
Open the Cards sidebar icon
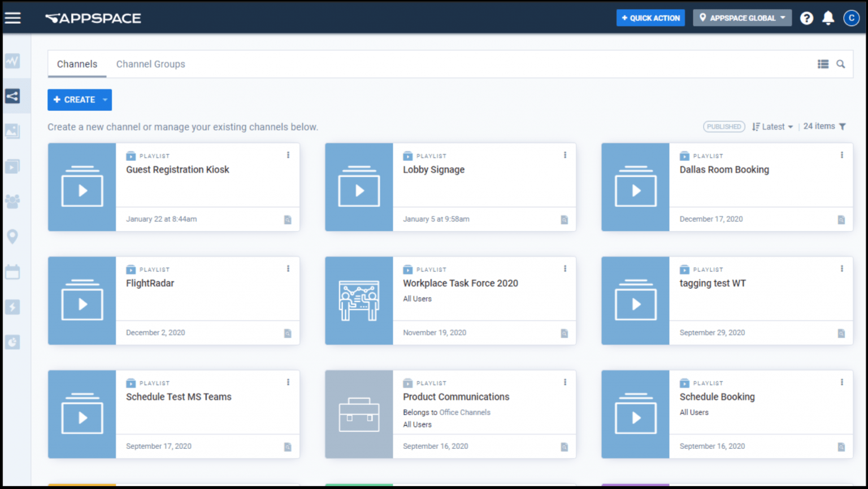12,166
